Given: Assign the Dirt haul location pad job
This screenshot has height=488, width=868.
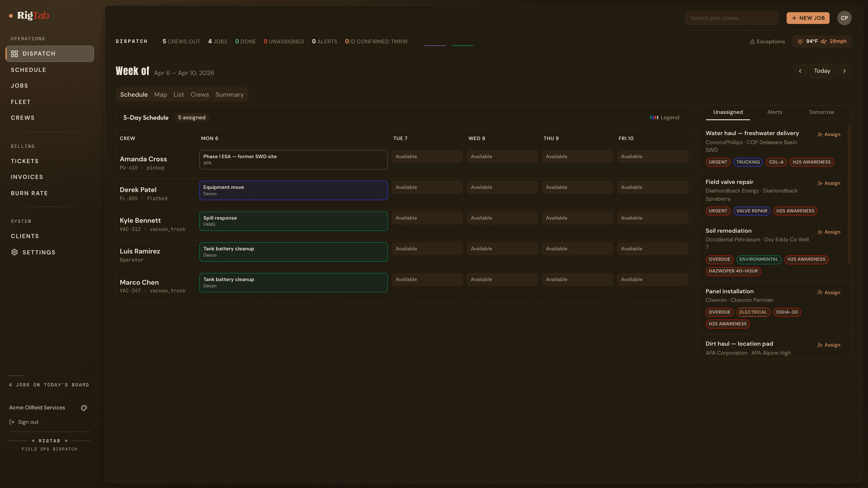Looking at the screenshot, I should [829, 345].
